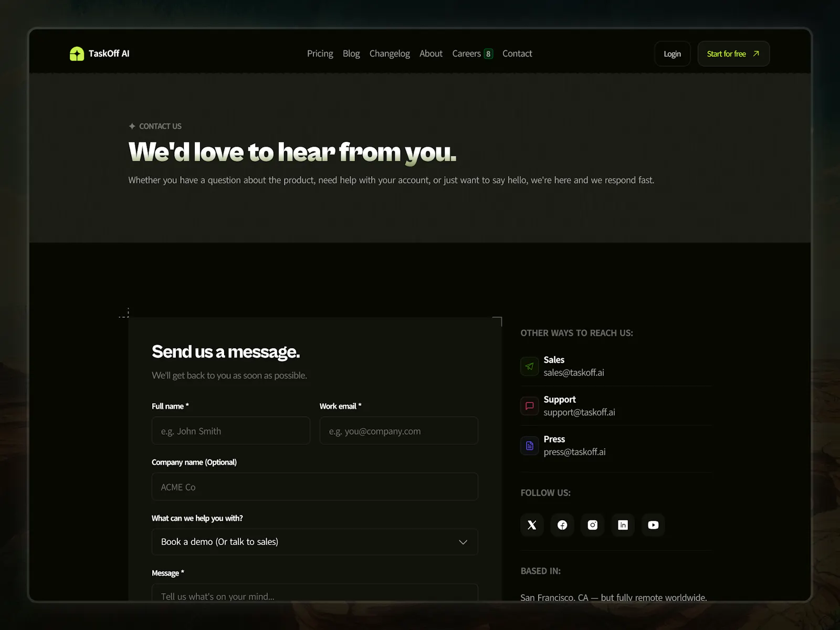Click 'OTHER WAYS TO REACH US:' heading
The image size is (840, 630).
coord(577,333)
